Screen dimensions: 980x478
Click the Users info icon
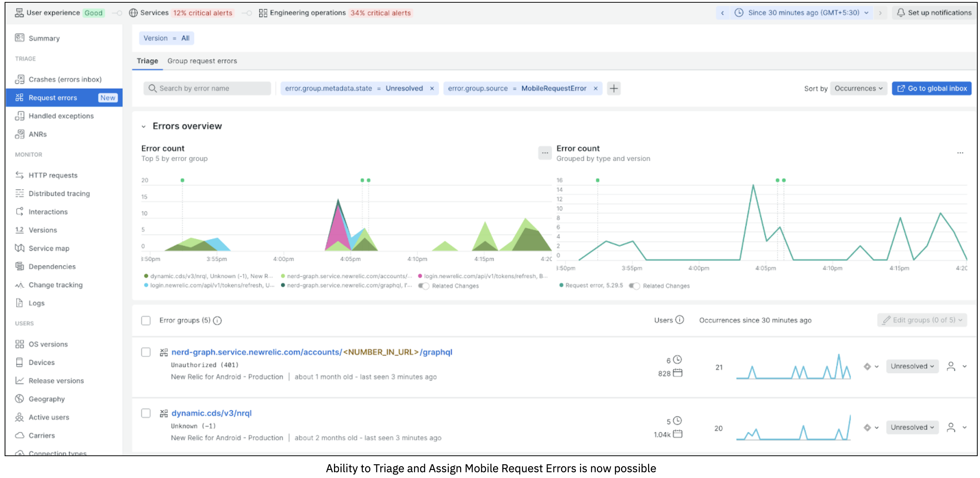(679, 320)
